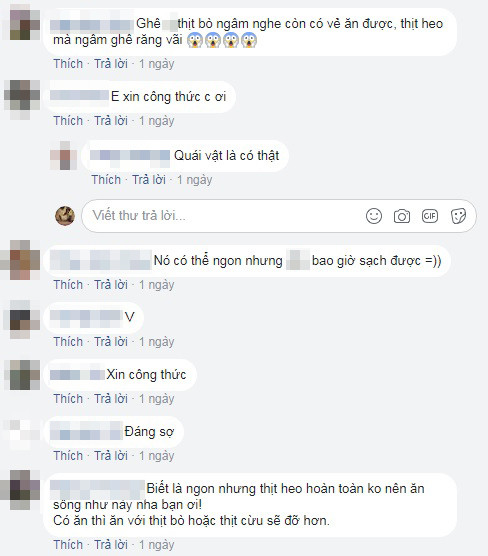Reply to the 'Biết là ngon nhưng' comment
Viewport: 488px width, 556px height.
(x=111, y=545)
